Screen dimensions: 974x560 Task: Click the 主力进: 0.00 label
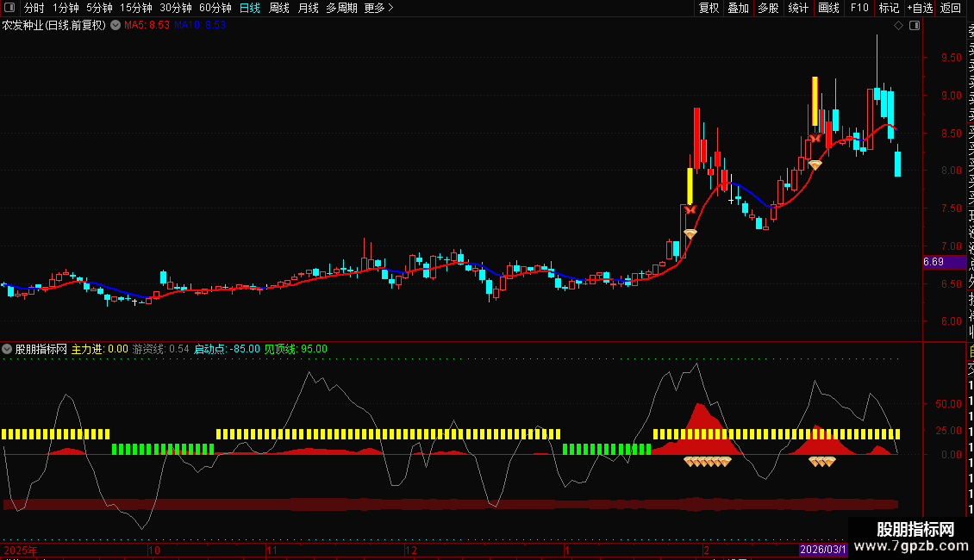(99, 349)
